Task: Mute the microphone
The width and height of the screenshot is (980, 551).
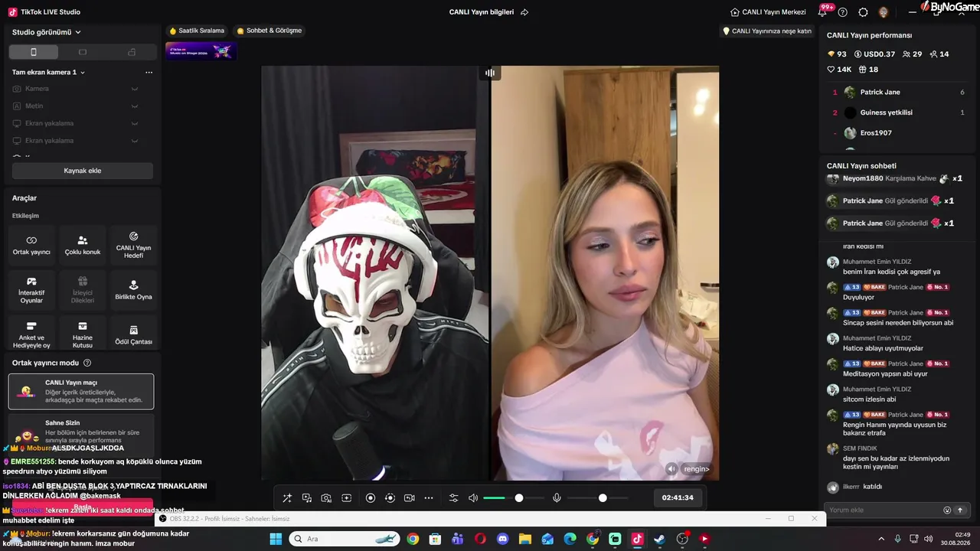Action: click(557, 498)
